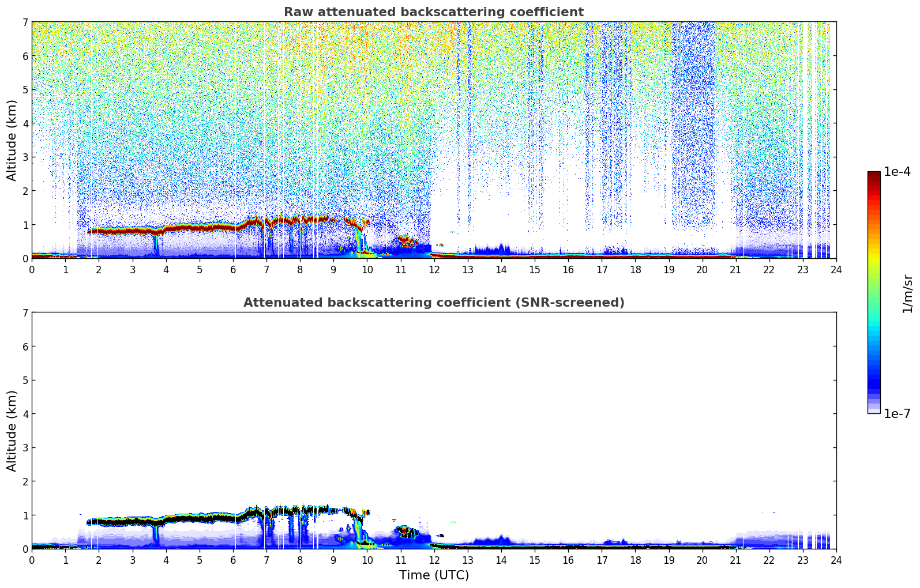Select the "Altitude (km)" label of the SNR-screened plot
The height and width of the screenshot is (588, 920).
(12, 431)
